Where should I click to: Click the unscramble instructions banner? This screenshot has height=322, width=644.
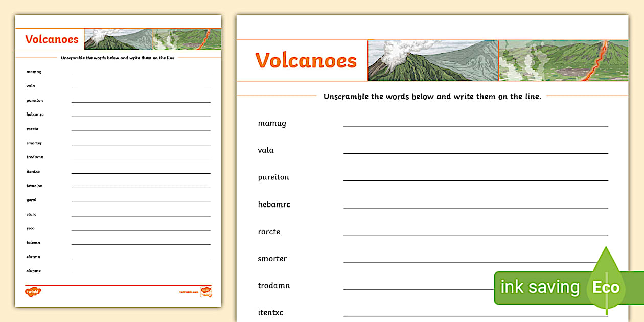[432, 96]
